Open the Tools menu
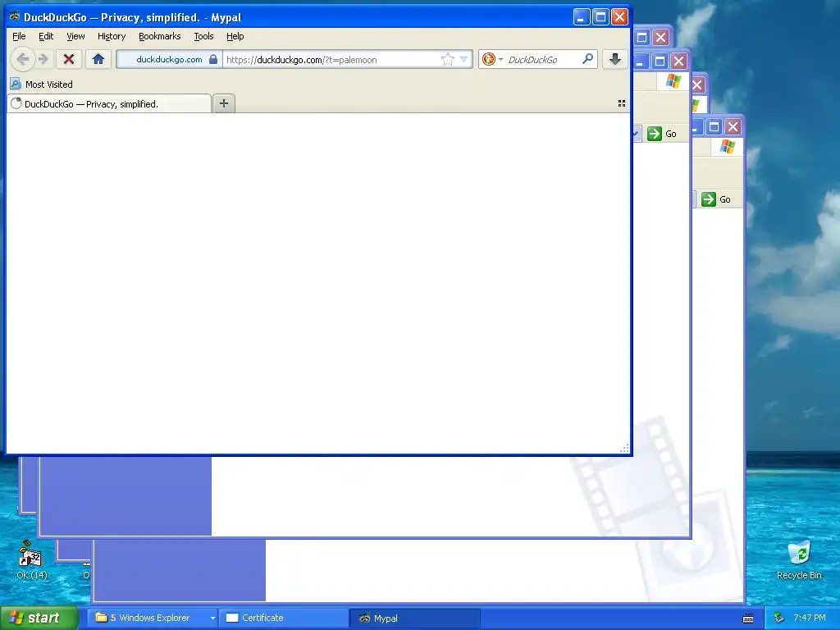The image size is (840, 630). tap(203, 36)
